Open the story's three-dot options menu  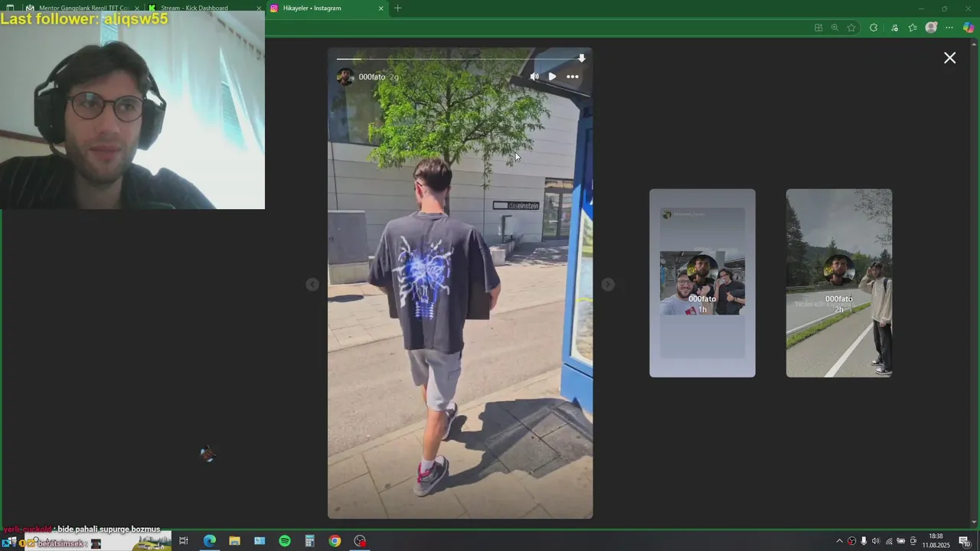pos(573,77)
